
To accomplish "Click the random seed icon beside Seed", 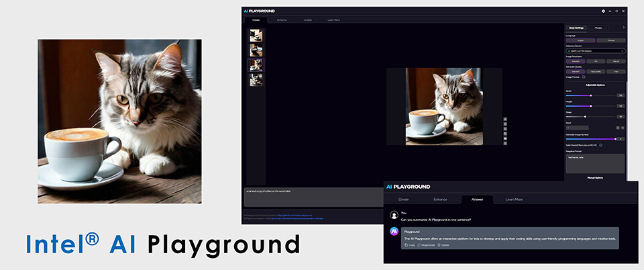I will [x=618, y=128].
